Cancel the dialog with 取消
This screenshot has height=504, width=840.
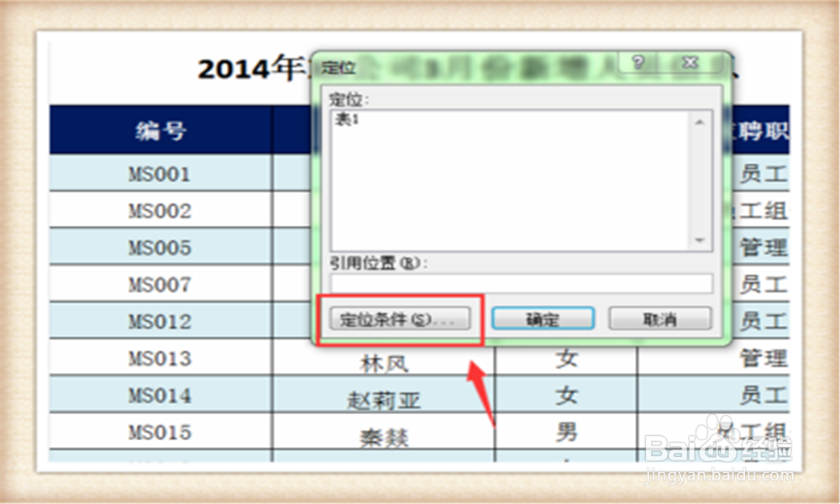(x=660, y=318)
